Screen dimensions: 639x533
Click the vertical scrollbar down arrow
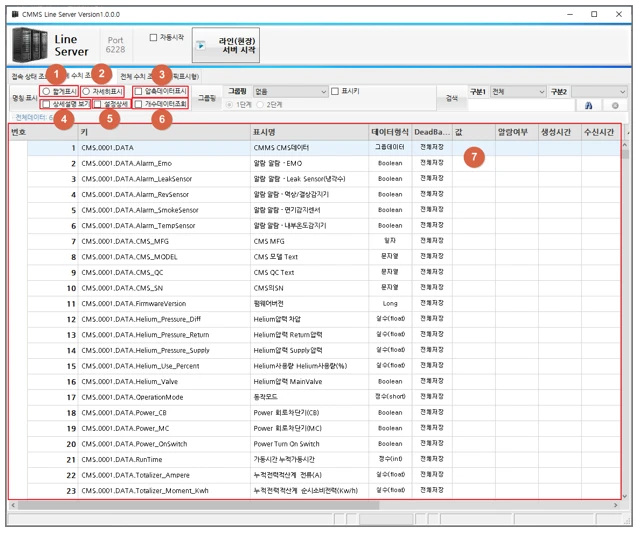tap(626, 496)
